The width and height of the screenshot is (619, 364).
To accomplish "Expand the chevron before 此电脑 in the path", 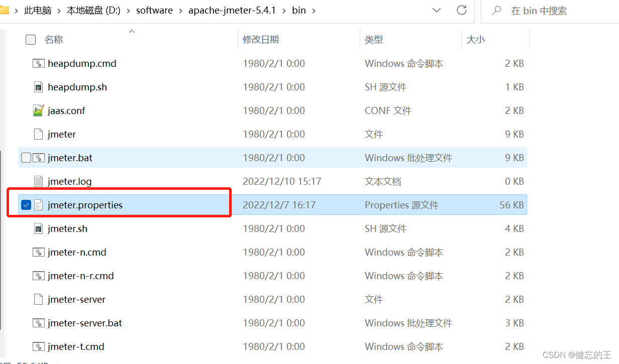I will (x=16, y=10).
